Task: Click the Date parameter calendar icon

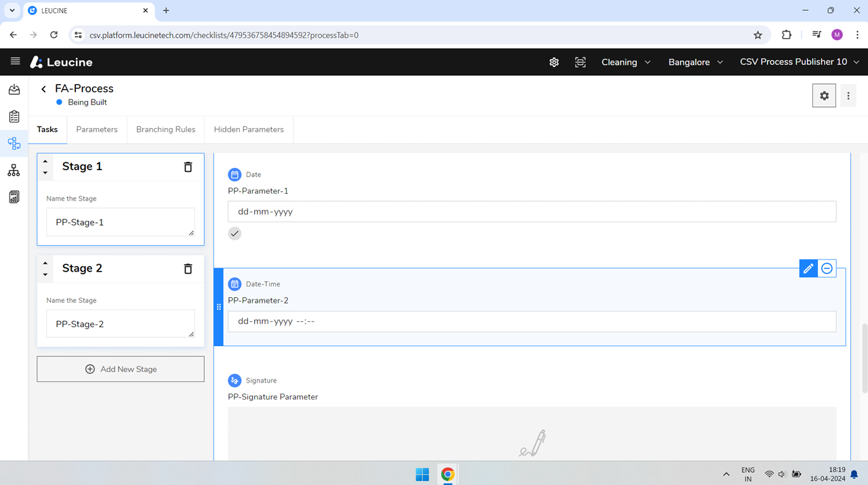Action: [x=234, y=175]
